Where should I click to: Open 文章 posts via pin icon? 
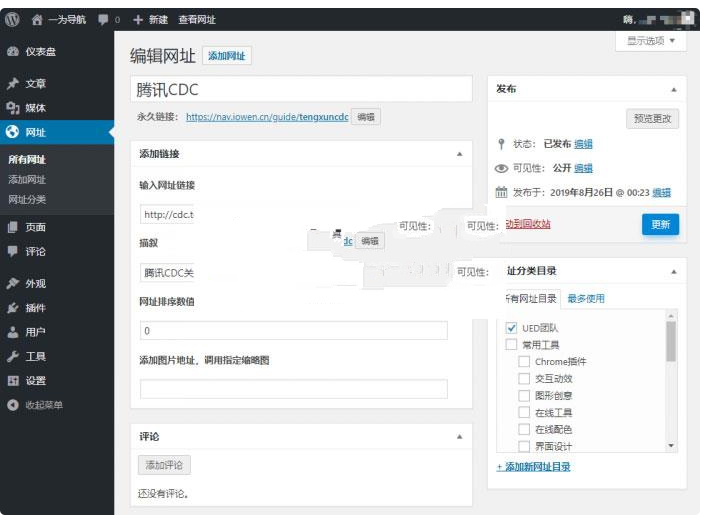point(12,84)
